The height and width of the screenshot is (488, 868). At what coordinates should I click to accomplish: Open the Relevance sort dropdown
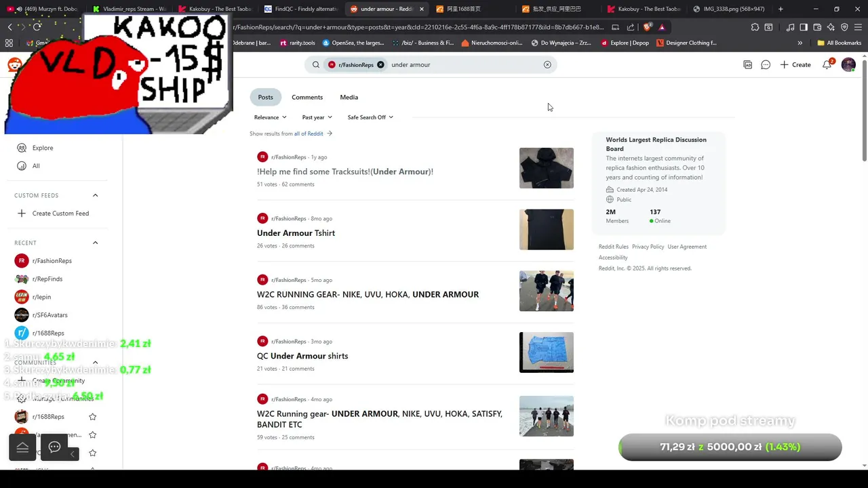(270, 117)
